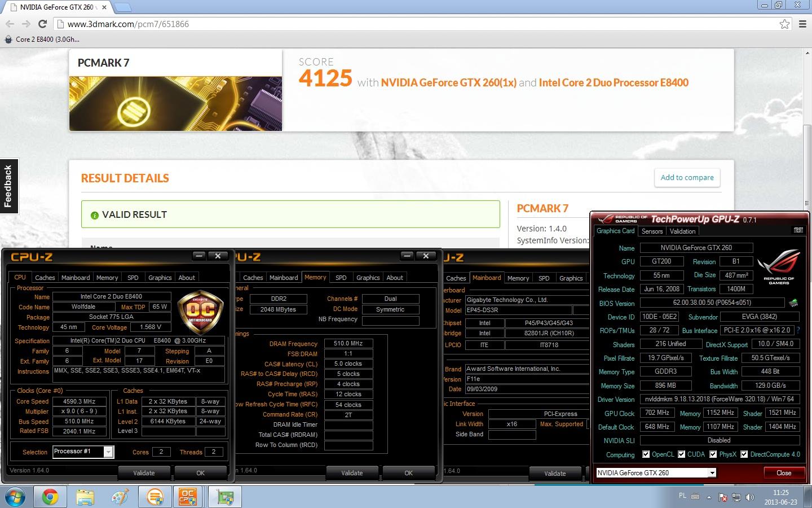Click the taskbar clock showing 11:25
The width and height of the screenshot is (812, 508).
point(780,497)
